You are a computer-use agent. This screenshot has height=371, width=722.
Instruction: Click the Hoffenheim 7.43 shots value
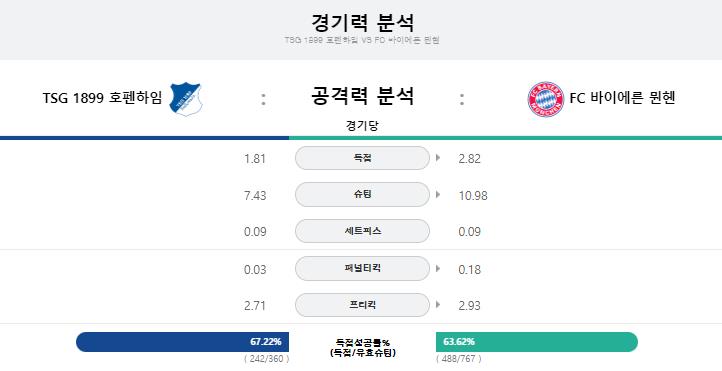pyautogui.click(x=255, y=196)
